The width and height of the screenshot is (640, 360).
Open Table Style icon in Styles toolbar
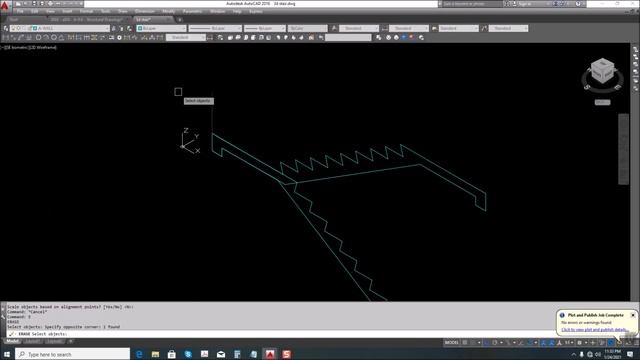pyautogui.click(x=434, y=28)
